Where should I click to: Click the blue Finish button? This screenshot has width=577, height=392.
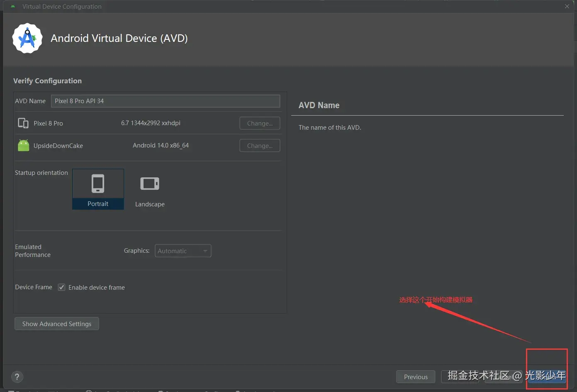pyautogui.click(x=547, y=377)
